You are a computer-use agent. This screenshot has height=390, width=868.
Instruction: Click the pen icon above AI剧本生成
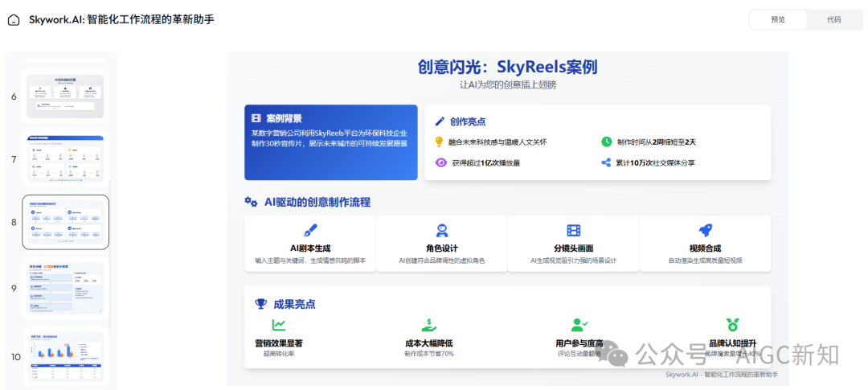pos(310,231)
